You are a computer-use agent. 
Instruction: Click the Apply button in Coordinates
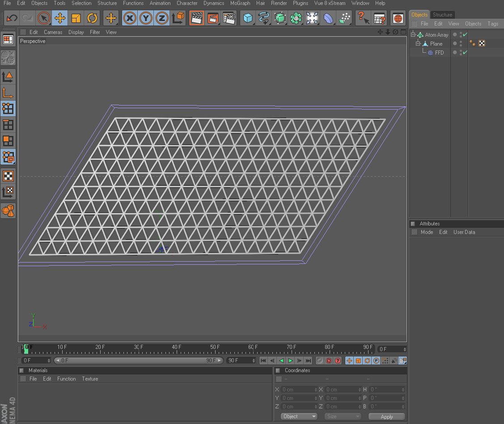(386, 416)
